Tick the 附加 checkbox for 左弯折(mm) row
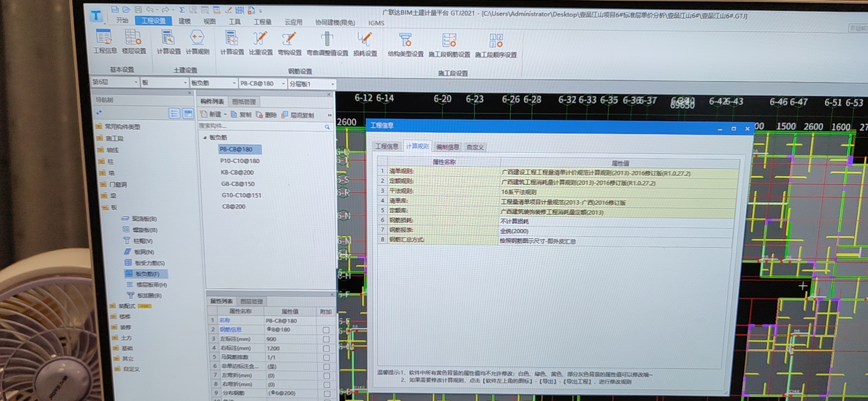 point(326,376)
